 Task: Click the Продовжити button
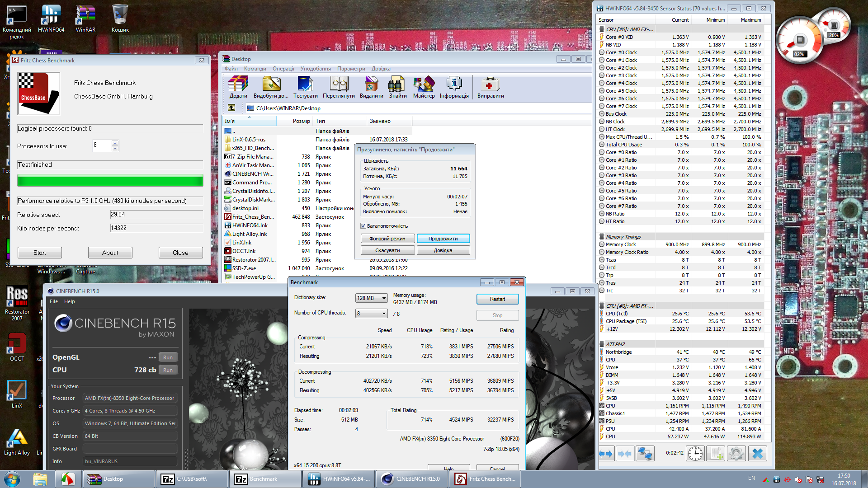(x=443, y=239)
